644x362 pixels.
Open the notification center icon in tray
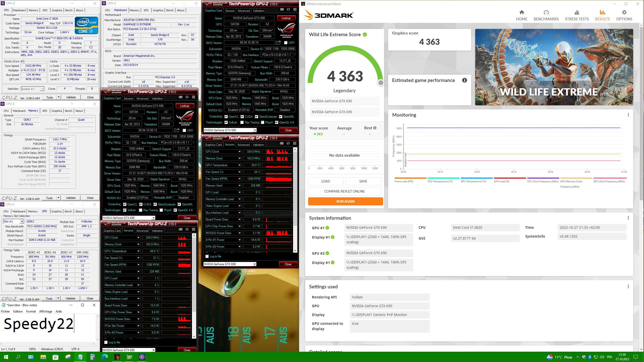[635, 357]
